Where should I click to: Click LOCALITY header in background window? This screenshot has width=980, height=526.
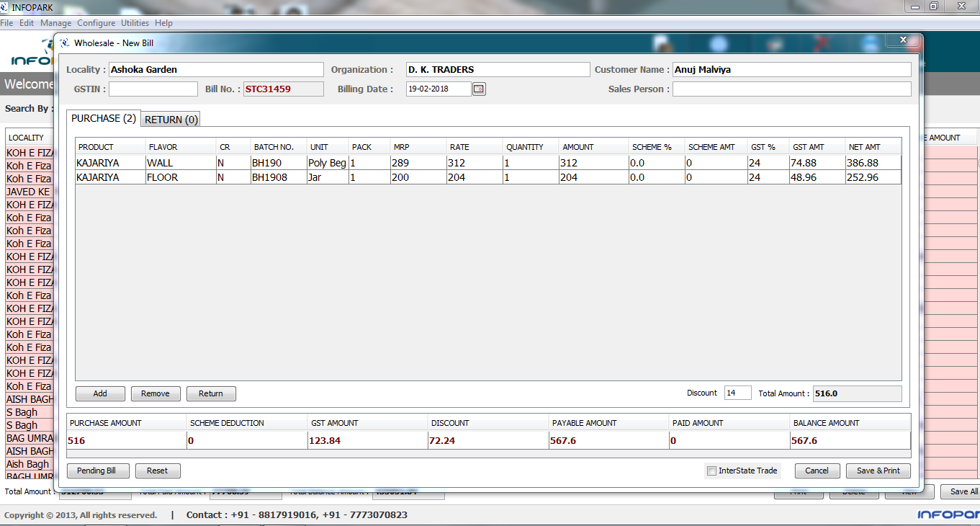coord(30,138)
